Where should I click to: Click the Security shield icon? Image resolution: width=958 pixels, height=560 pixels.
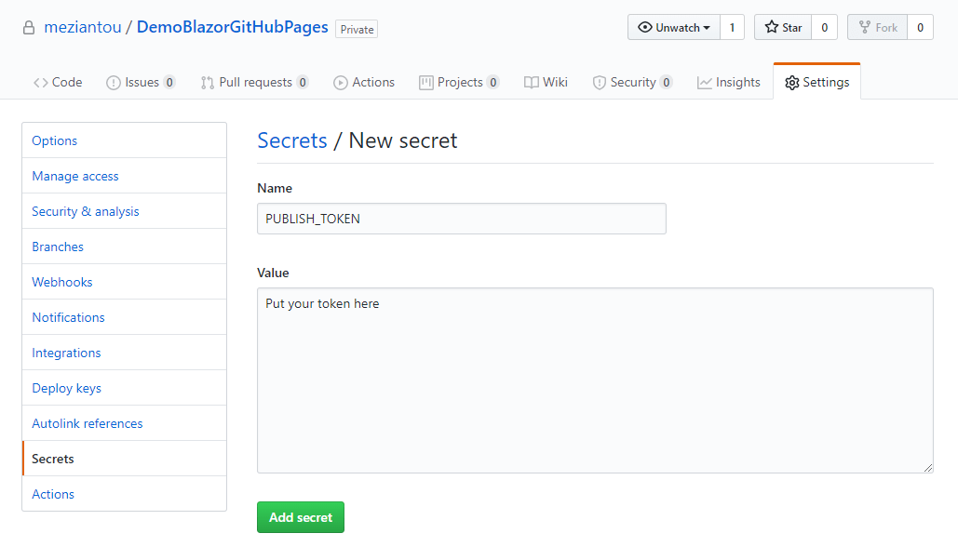coord(600,83)
